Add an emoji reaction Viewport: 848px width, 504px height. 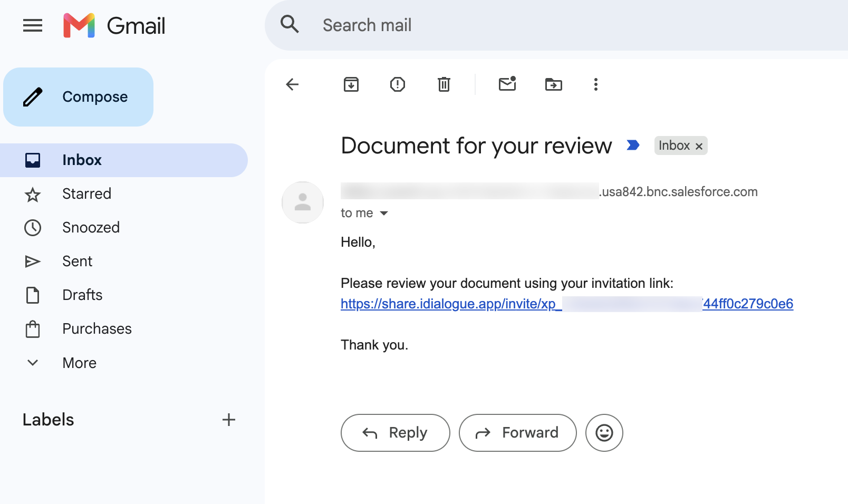(x=604, y=433)
